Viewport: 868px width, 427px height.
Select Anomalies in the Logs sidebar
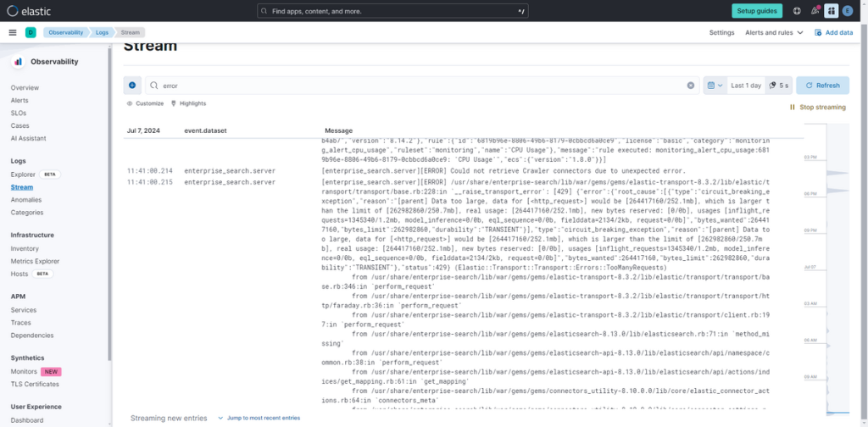(x=25, y=200)
